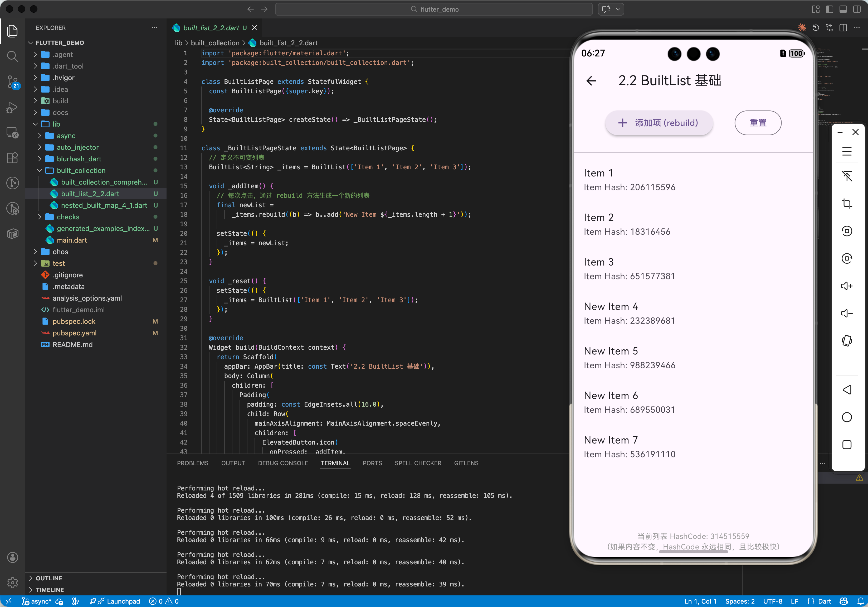The height and width of the screenshot is (607, 868).
Task: Open Source Control view with 21 badge
Action: coord(12,81)
